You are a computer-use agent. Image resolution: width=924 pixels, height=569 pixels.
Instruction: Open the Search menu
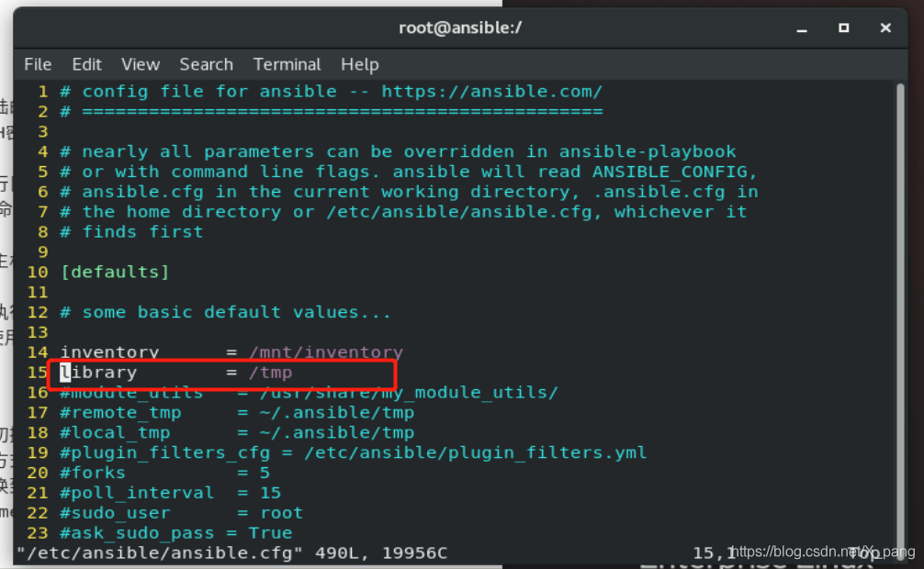207,64
